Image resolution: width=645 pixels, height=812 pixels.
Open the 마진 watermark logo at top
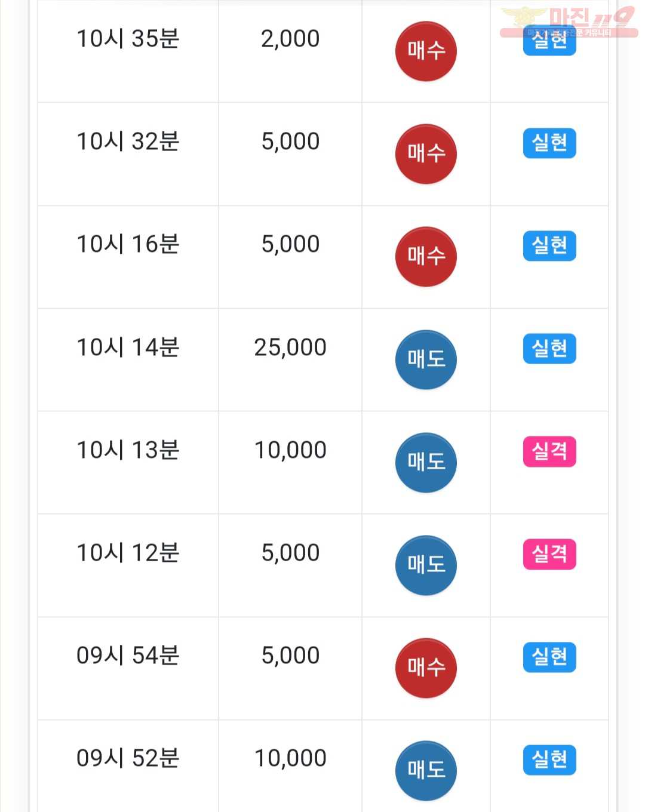[569, 22]
